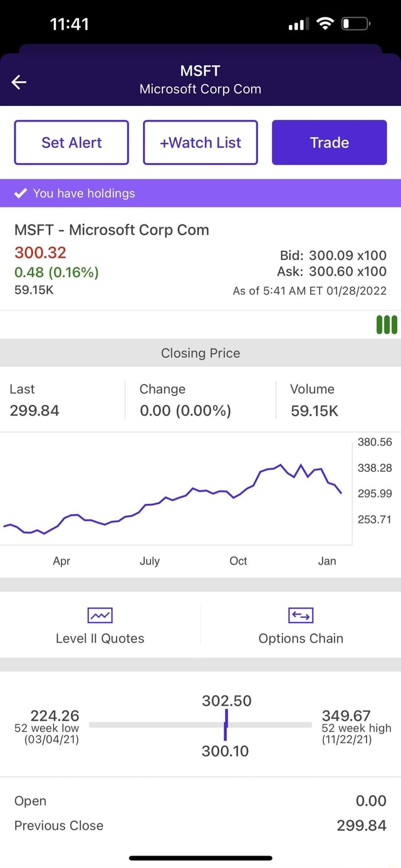
Task: Tap the back arrow to leave MSFT page
Action: pyautogui.click(x=18, y=81)
